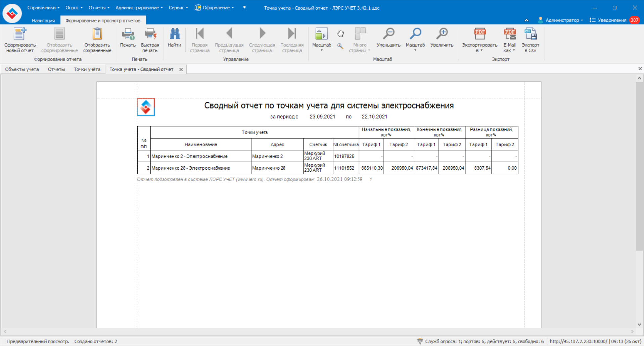Click meter number 11101552

point(344,168)
